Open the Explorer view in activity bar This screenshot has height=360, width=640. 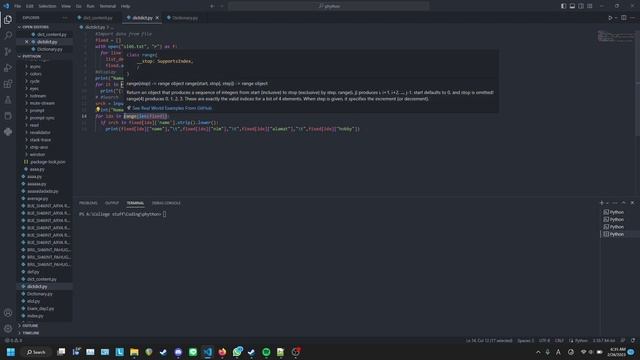(x=8, y=20)
